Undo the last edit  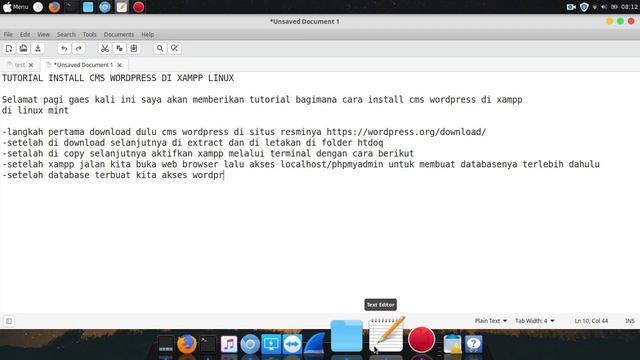pos(64,49)
